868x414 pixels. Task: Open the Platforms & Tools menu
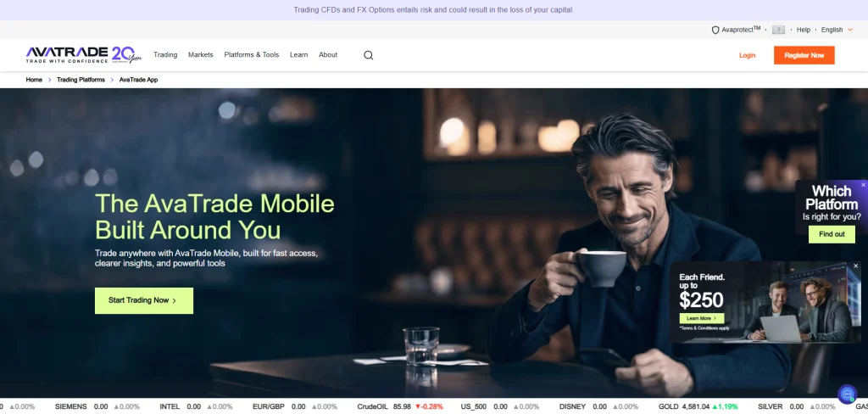click(x=251, y=55)
